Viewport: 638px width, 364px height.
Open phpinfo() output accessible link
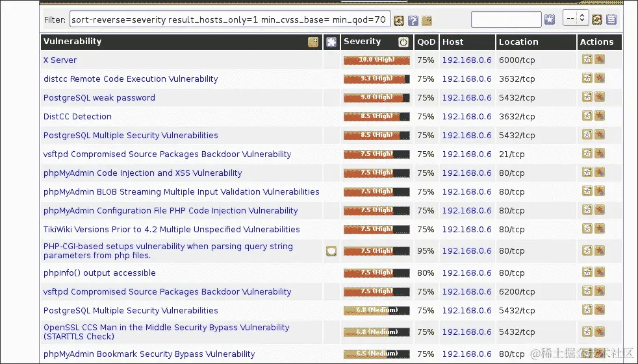99,273
